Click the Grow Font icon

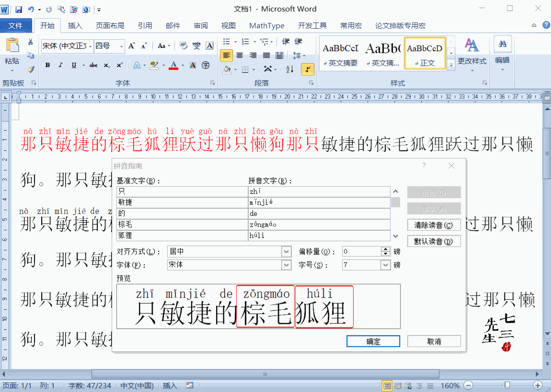tap(132, 46)
